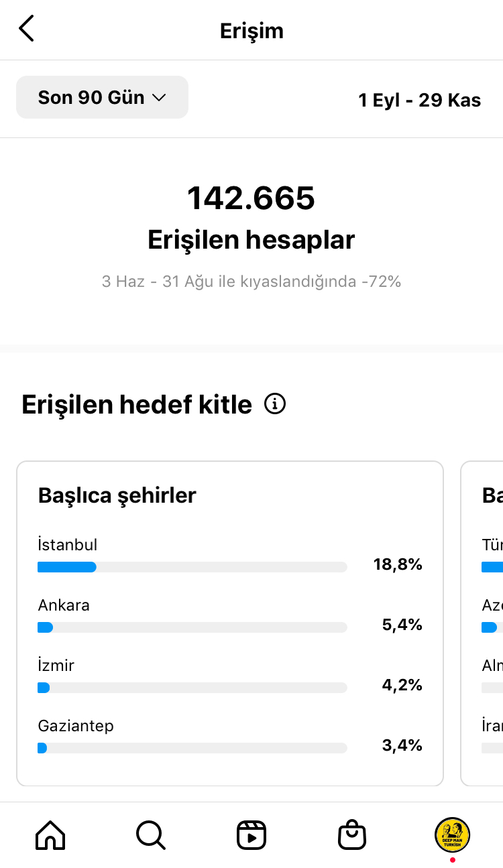Tap the Gaziantep 3,4% value
The image size is (503, 868).
402,745
